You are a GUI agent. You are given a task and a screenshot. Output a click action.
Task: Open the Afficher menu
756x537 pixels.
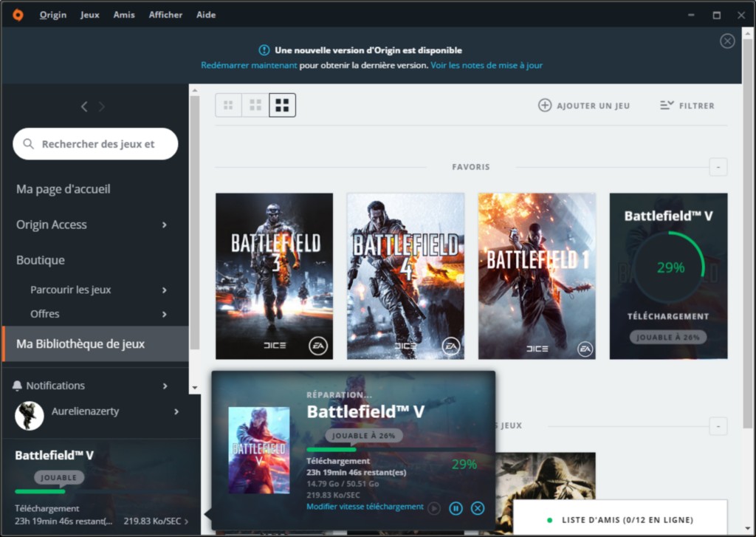(165, 15)
